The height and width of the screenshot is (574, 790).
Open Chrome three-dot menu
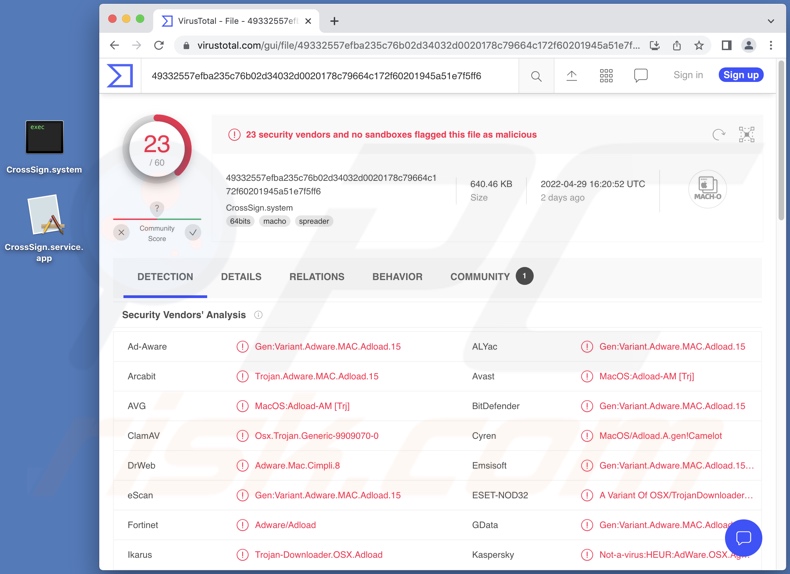point(771,45)
